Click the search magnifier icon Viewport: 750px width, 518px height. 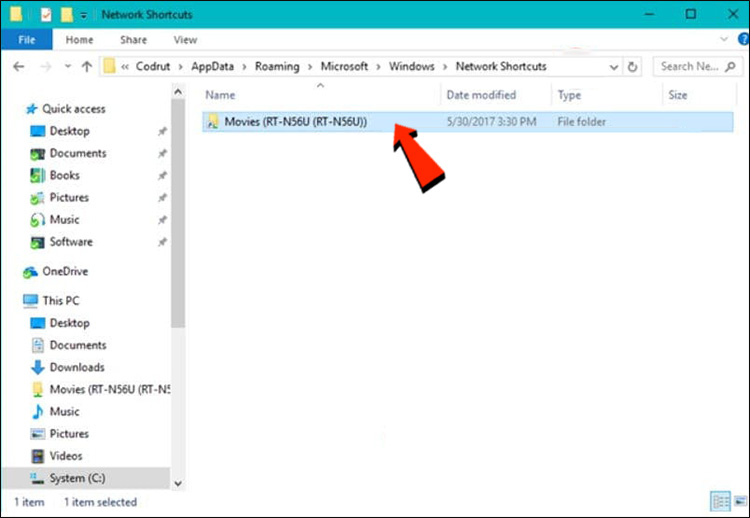730,67
